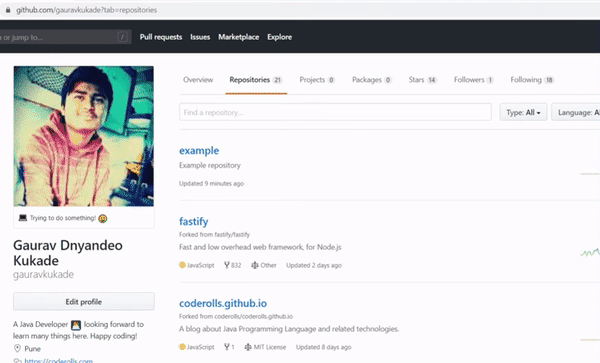
Task: Open the fastify repository link
Action: tap(194, 221)
